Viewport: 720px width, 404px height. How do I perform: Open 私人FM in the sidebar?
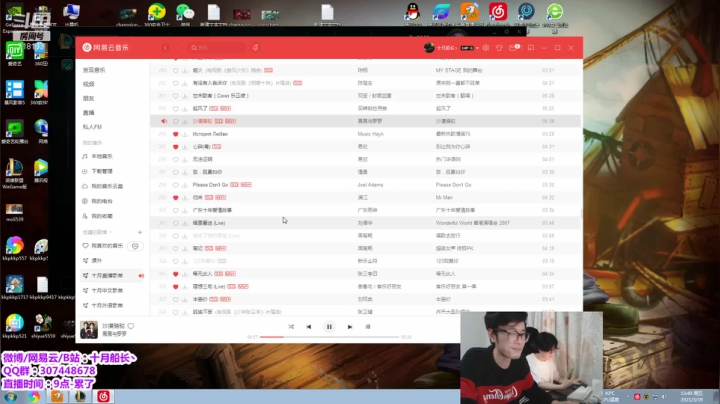92,127
